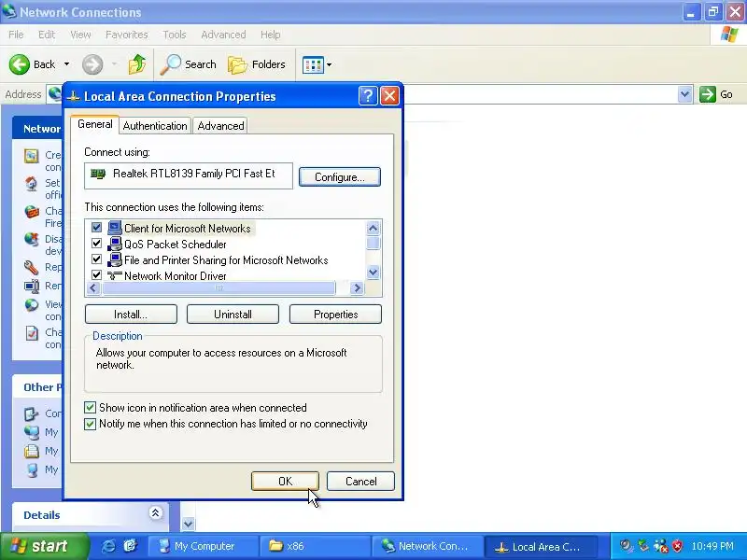
Task: Open the Address bar dropdown
Action: point(684,94)
